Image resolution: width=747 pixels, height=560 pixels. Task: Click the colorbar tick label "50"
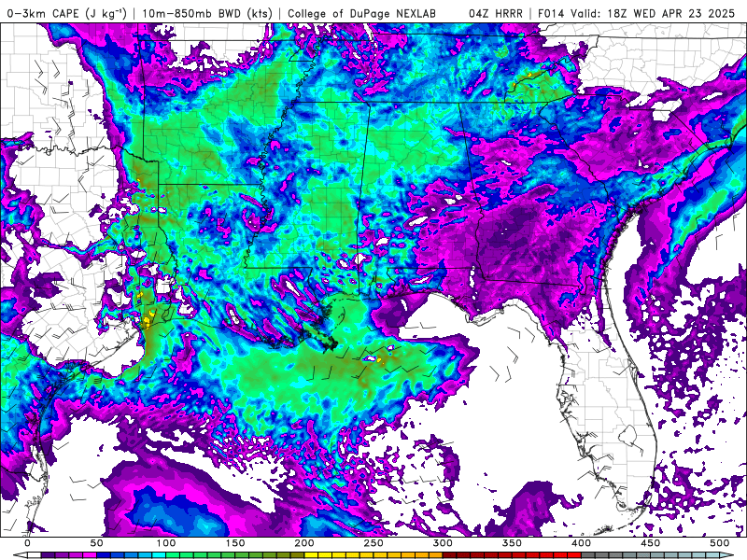97,543
